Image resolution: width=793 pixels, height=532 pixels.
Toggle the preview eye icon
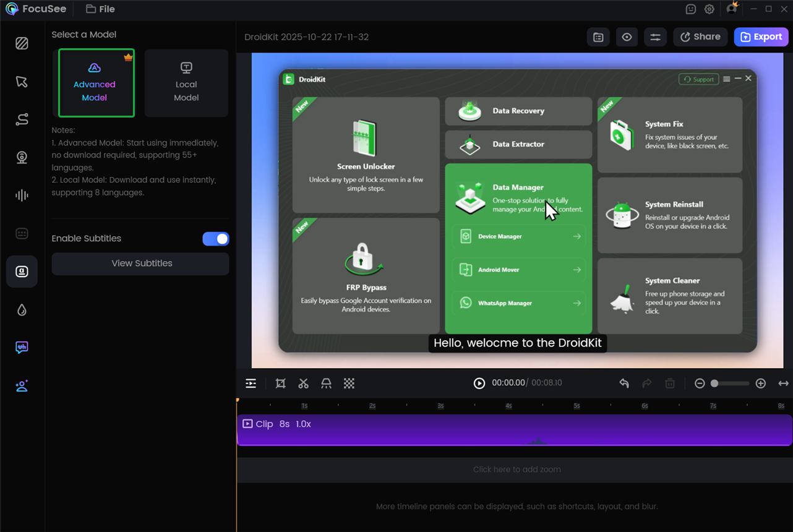627,37
